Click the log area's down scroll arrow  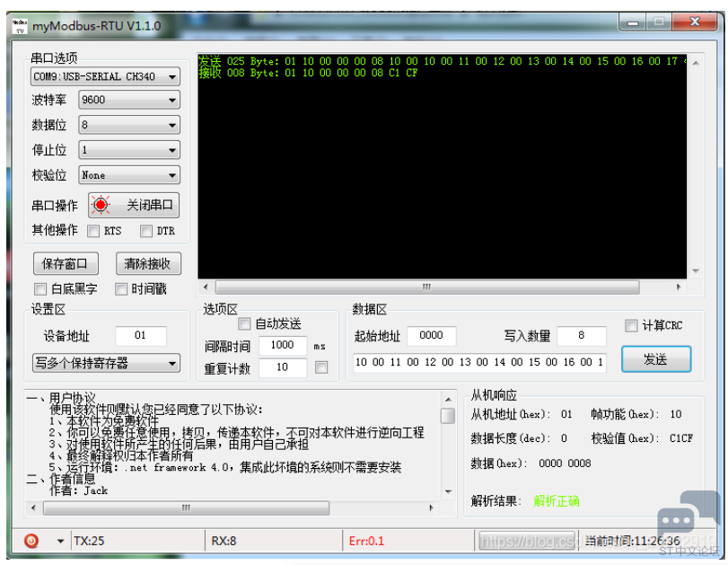[694, 270]
